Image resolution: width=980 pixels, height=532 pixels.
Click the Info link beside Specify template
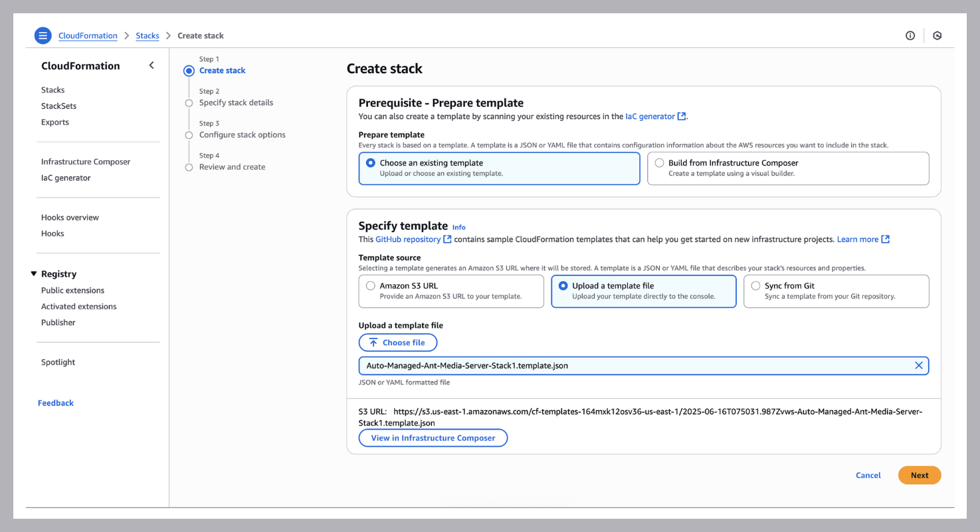pos(459,227)
